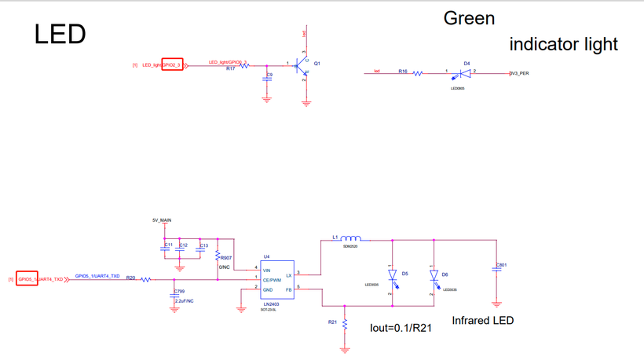This screenshot has height=357, width=644.
Task: Select the D4 green LED diode symbol
Action: [x=462, y=74]
